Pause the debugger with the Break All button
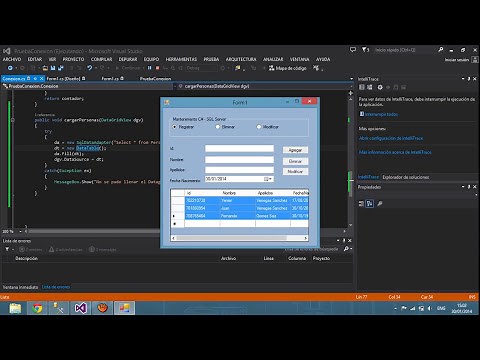The width and height of the screenshot is (480, 360). (150, 68)
